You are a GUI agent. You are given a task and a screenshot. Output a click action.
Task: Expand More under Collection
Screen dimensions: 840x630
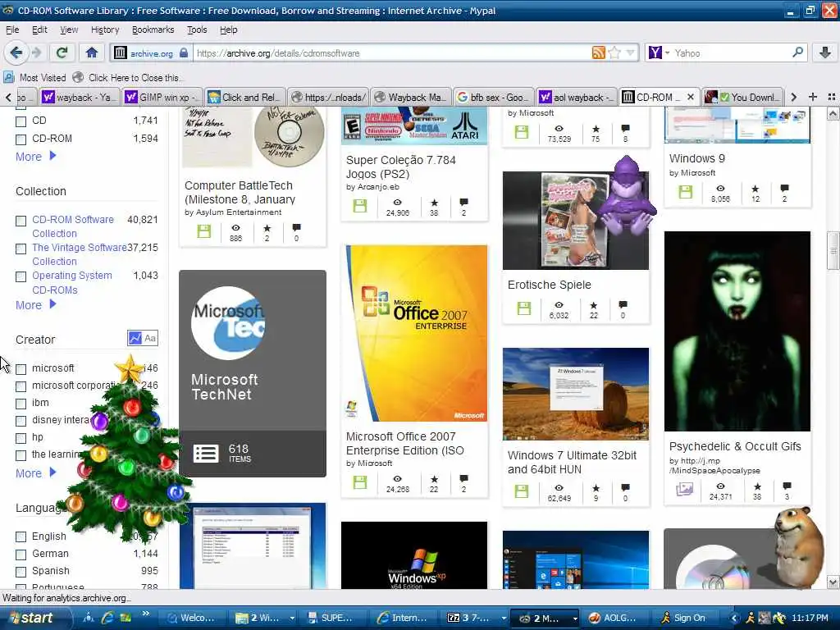[35, 305]
